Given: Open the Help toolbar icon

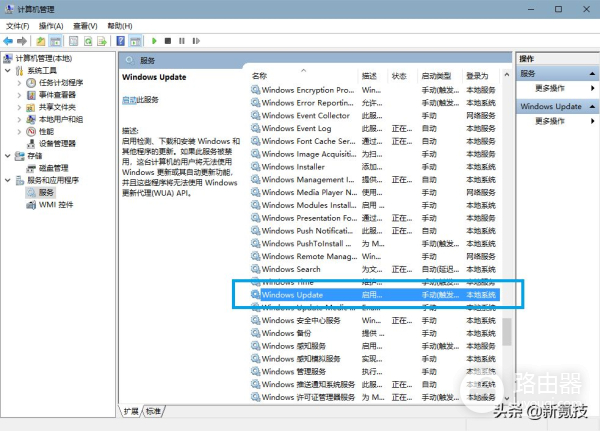Looking at the screenshot, I should (121, 41).
